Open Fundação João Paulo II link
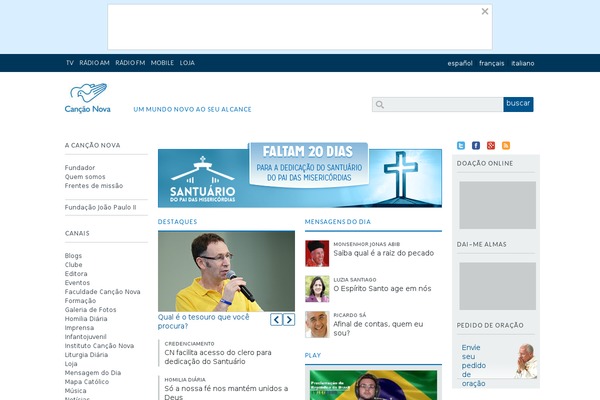The image size is (600, 400). click(x=100, y=207)
